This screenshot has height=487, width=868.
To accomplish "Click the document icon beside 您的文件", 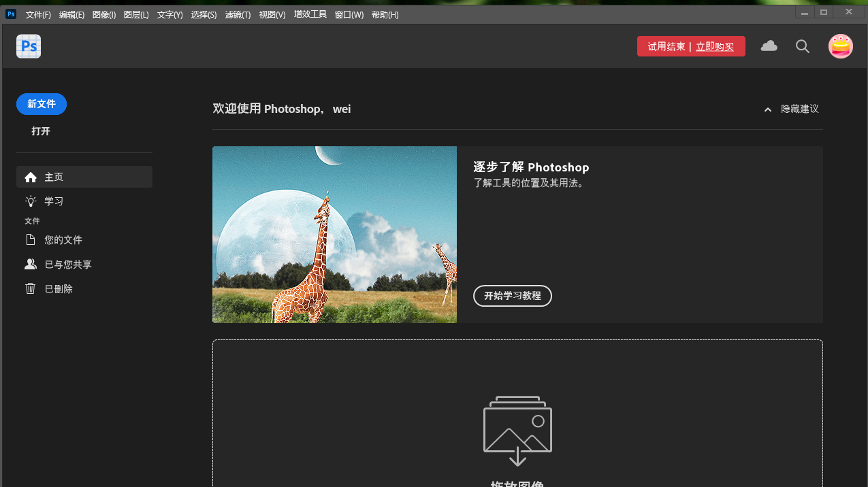I will tap(31, 240).
